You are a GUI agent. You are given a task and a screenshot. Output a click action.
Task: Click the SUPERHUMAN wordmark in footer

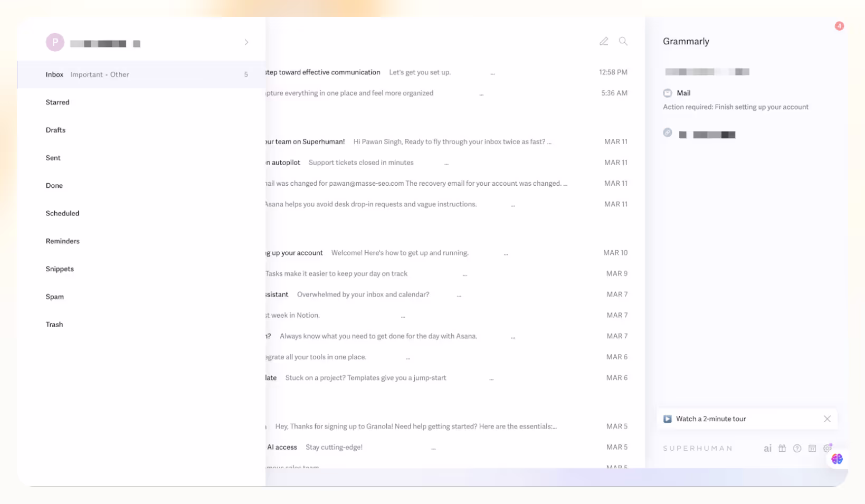coord(697,449)
